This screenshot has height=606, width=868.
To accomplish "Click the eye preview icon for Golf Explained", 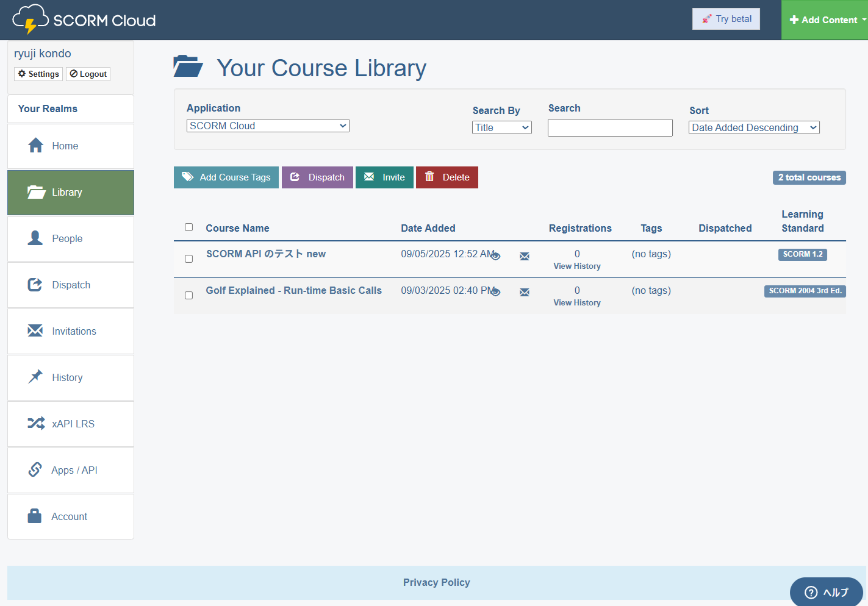I will pyautogui.click(x=496, y=293).
